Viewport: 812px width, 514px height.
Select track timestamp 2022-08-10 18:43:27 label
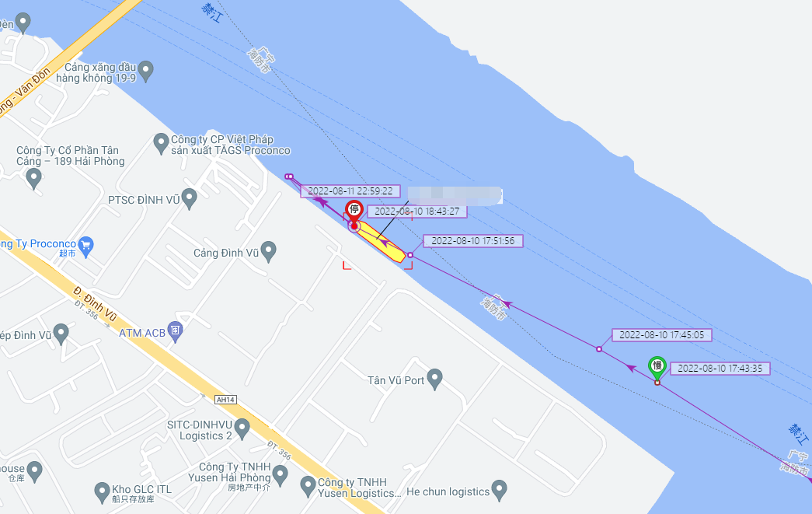coord(416,212)
